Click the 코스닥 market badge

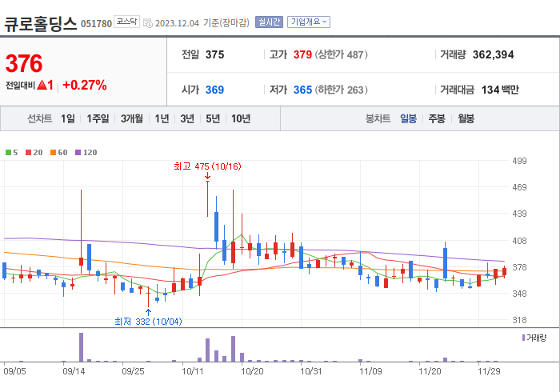point(126,22)
